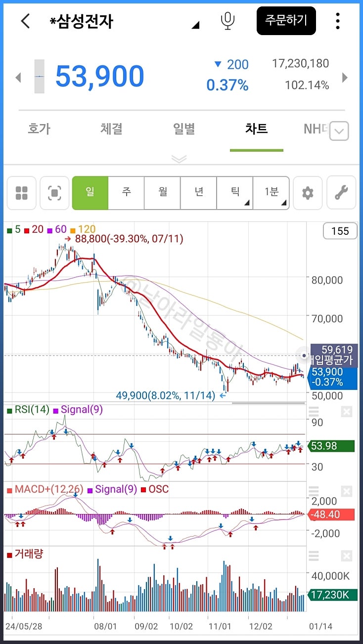This screenshot has height=644, width=363.
Task: Open the 틱 tick period dropdown
Action: 235,193
